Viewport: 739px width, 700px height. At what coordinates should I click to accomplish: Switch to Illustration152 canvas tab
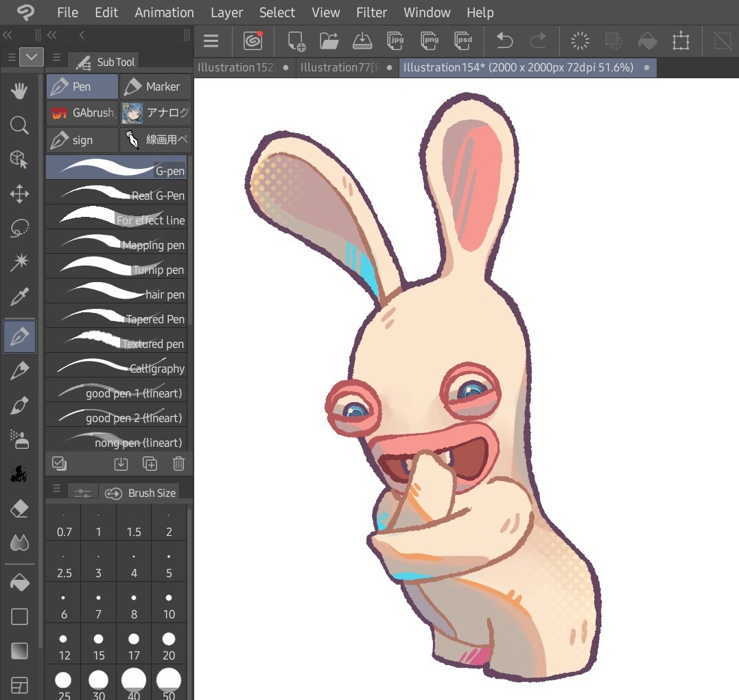[244, 67]
